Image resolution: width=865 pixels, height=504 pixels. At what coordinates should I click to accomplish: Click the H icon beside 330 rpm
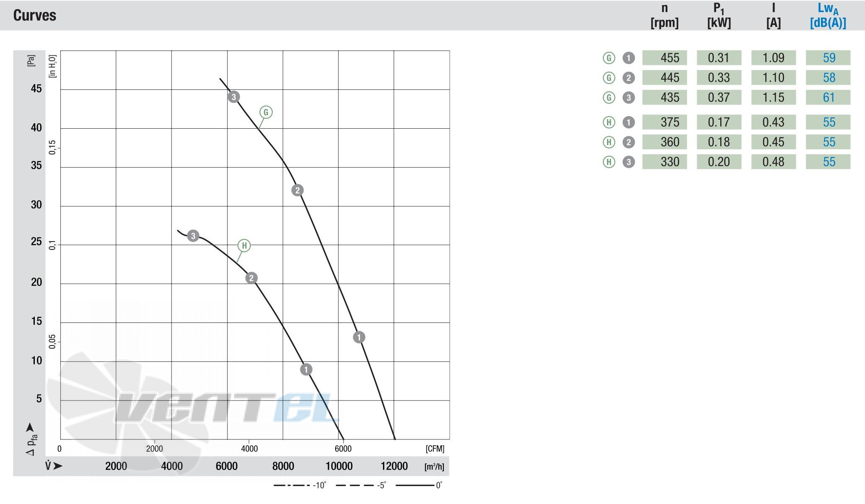point(609,162)
